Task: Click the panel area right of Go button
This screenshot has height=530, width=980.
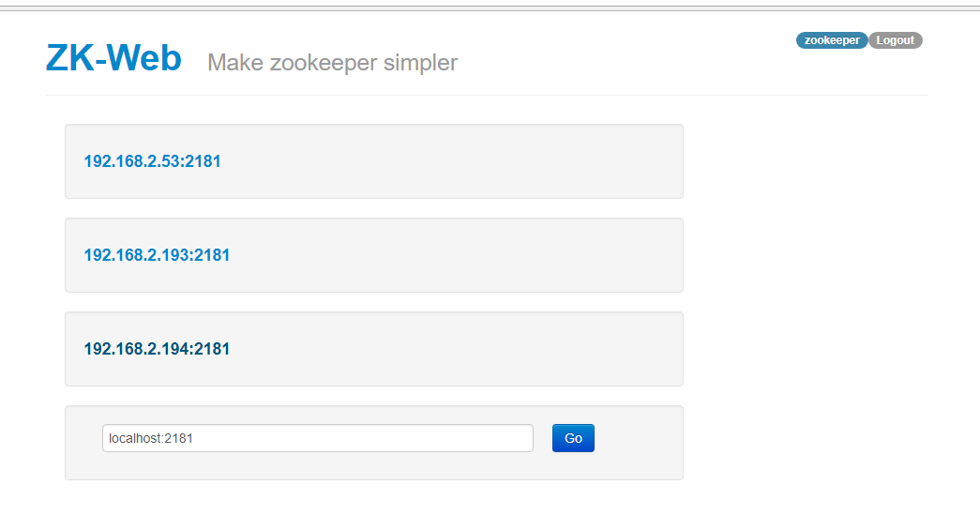Action: [638, 438]
